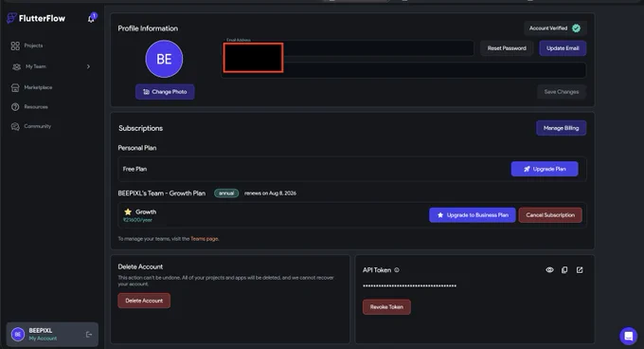Viewport: 644px width, 349px height.
Task: Click the Change Photo button
Action: 165,92
